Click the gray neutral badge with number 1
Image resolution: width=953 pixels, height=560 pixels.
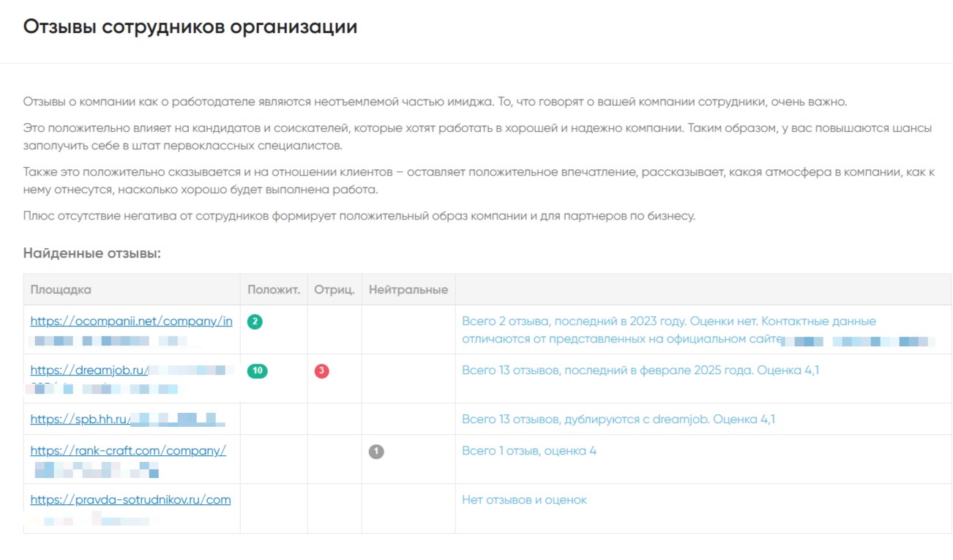coord(376,452)
